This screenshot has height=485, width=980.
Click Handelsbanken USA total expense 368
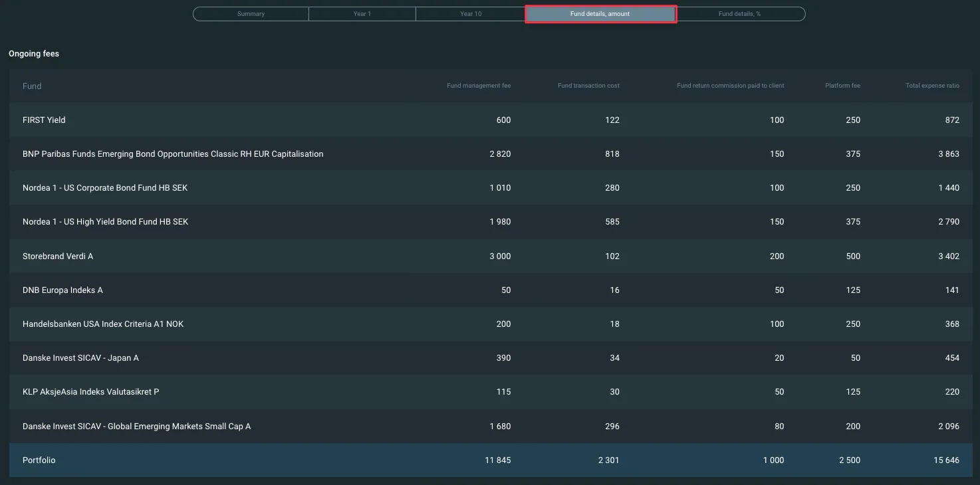pyautogui.click(x=952, y=324)
